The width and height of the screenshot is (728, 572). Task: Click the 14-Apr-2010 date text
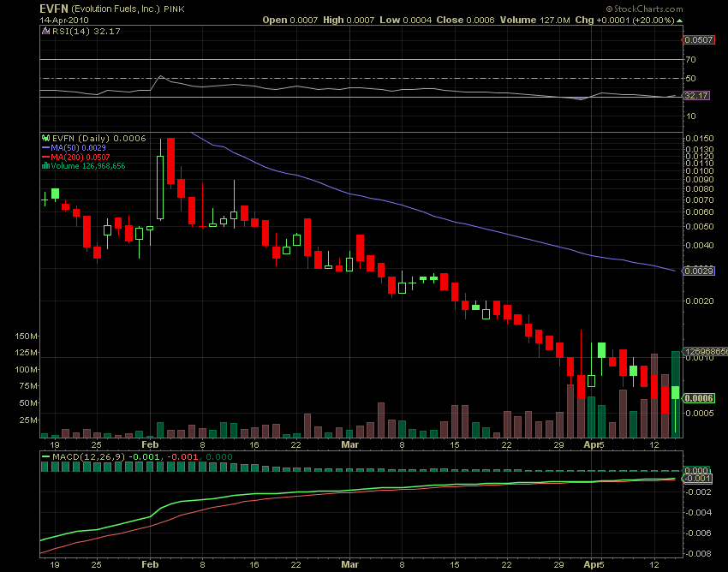64,21
